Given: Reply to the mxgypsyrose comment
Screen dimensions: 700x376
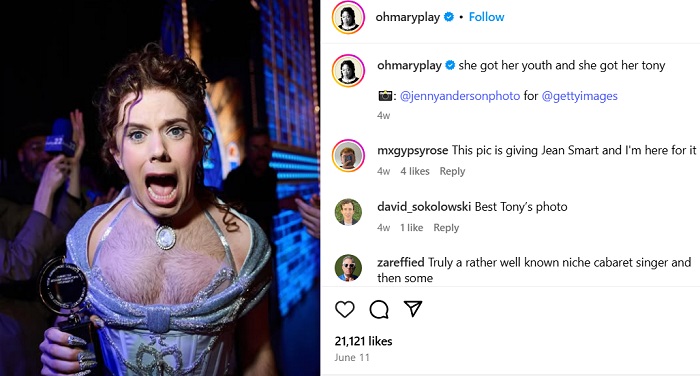Looking at the screenshot, I should [452, 171].
